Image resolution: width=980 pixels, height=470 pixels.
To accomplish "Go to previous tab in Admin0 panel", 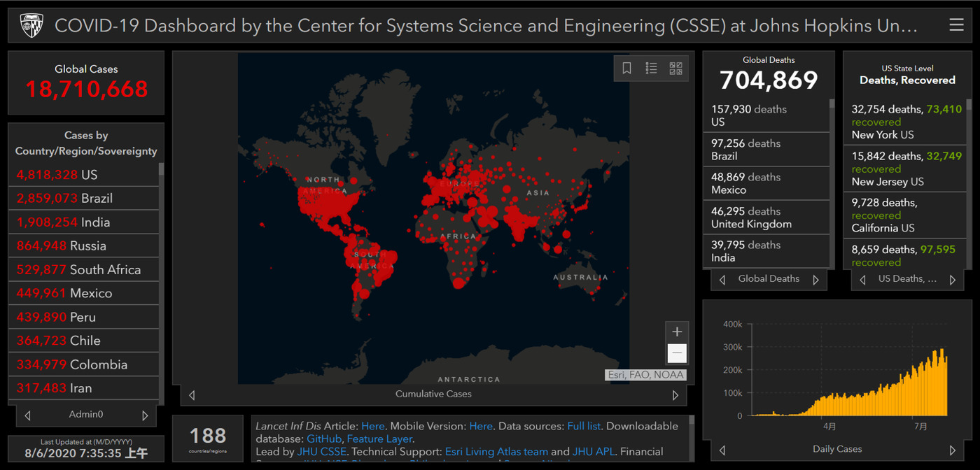I will pos(28,415).
